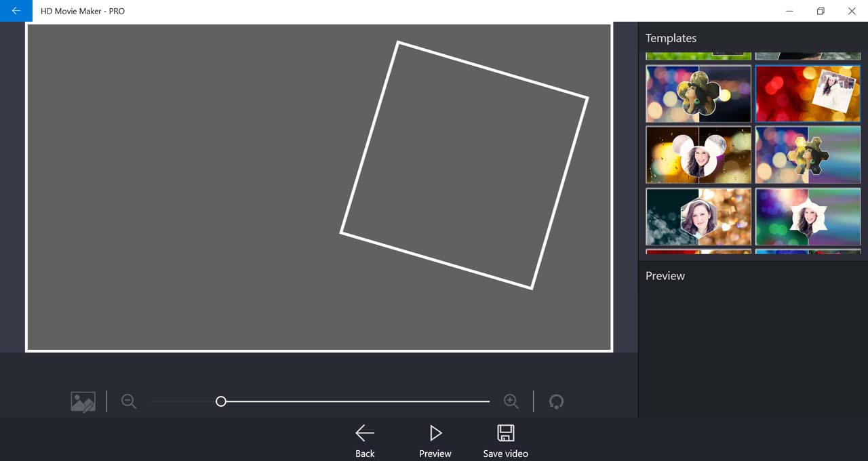The height and width of the screenshot is (461, 868).
Task: Pick the star-shaped frame template
Action: 808,216
